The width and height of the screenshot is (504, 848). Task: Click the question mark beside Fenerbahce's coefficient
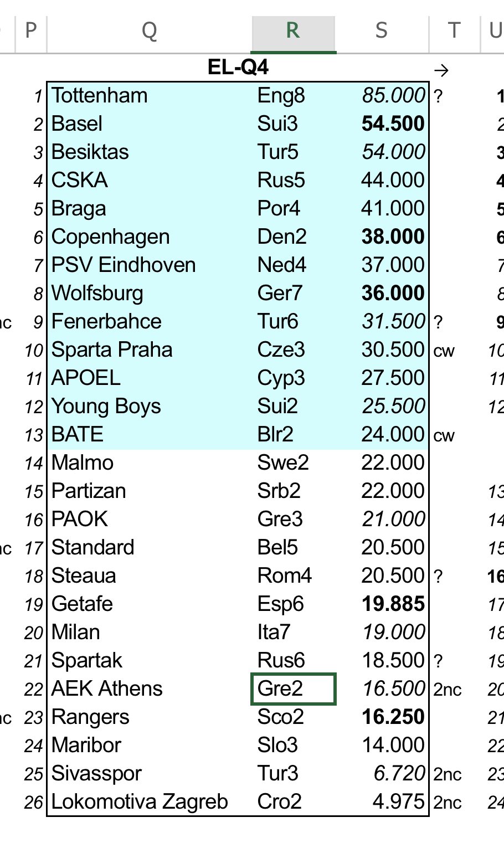(x=439, y=322)
